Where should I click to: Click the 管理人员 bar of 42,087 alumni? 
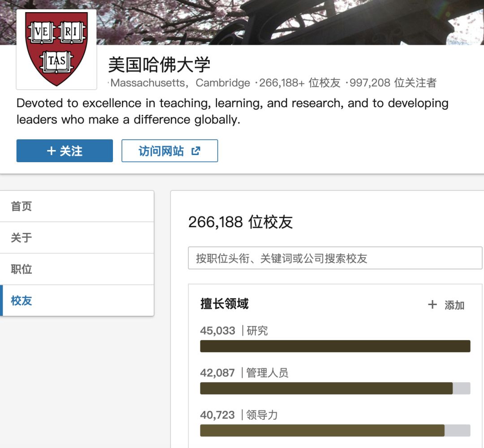[x=335, y=388]
